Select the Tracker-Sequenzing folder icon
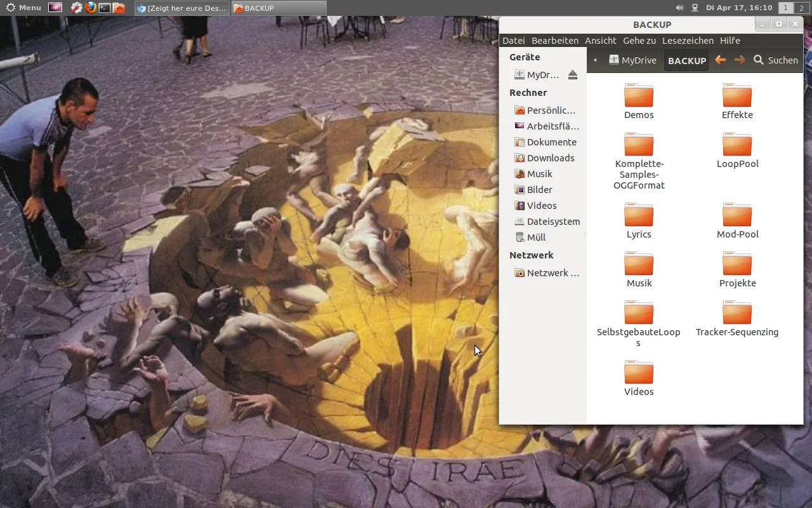Viewport: 812px width, 508px height. pos(737,312)
